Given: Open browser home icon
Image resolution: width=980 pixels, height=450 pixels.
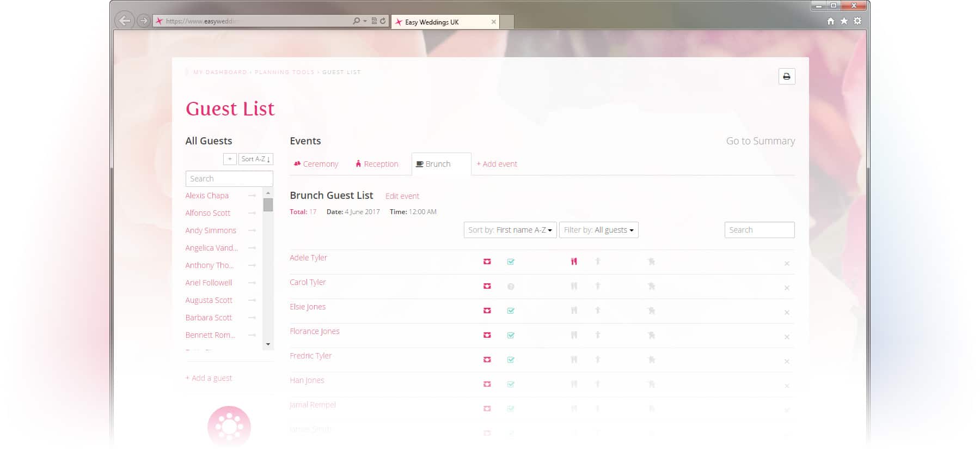Looking at the screenshot, I should click(x=830, y=21).
